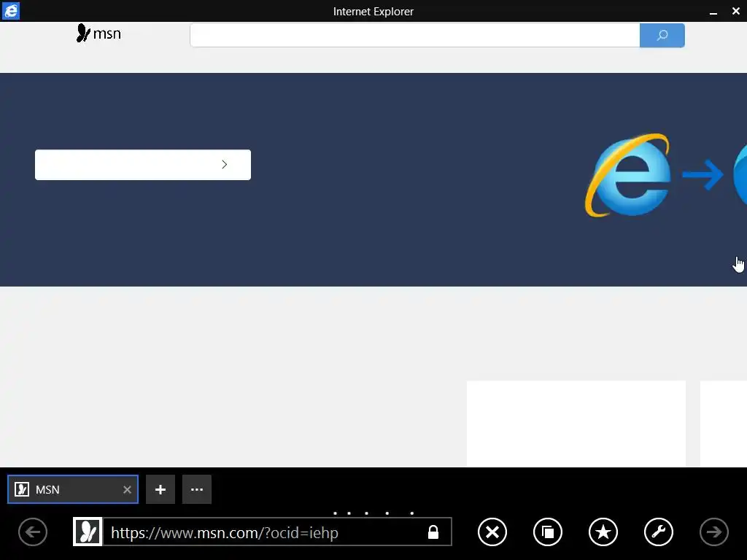Select the address bar URL text
Viewport: 747px width, 560px height.
[225, 532]
